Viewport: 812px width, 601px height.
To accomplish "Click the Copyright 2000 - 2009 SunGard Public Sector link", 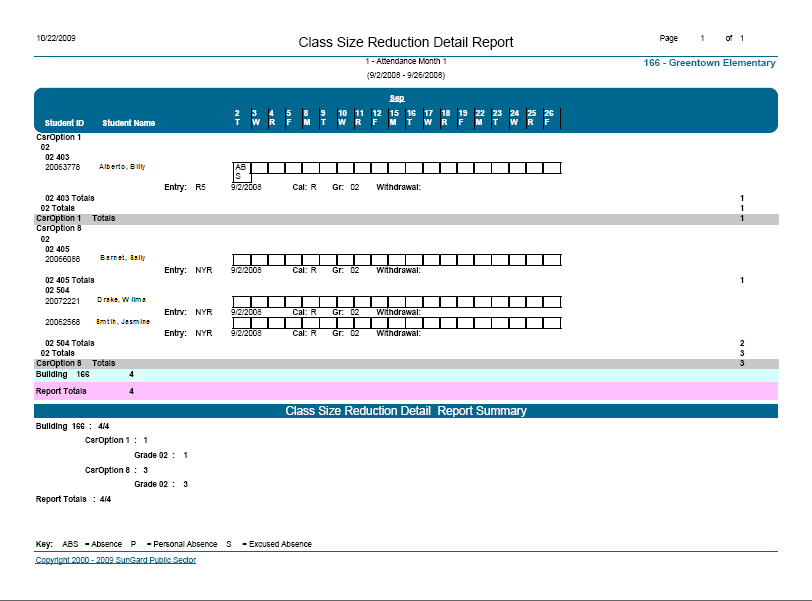I will tap(116, 560).
